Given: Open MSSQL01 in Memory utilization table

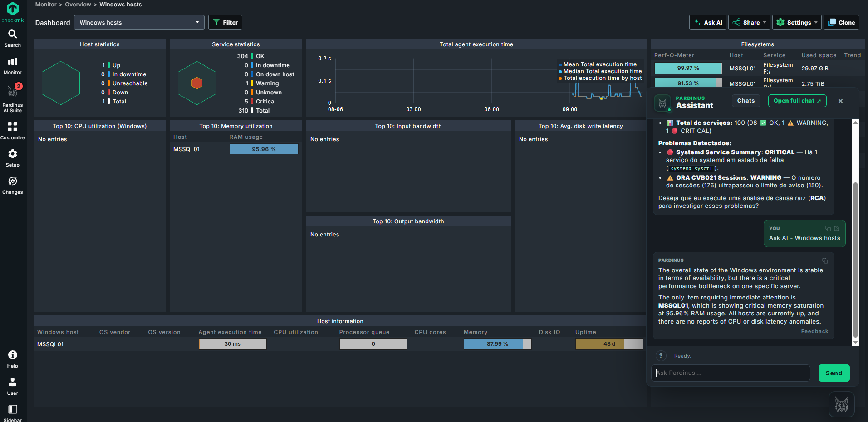Looking at the screenshot, I should [x=186, y=149].
